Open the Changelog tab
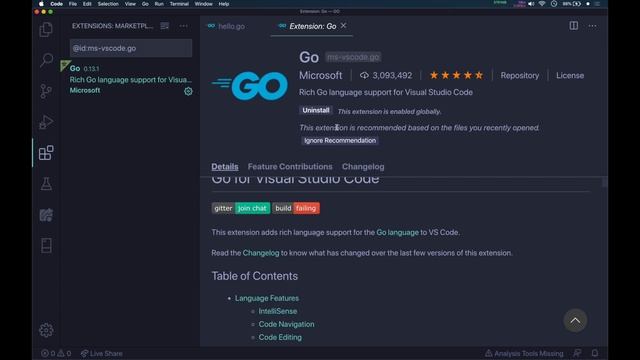Image resolution: width=640 pixels, height=360 pixels. 363,167
